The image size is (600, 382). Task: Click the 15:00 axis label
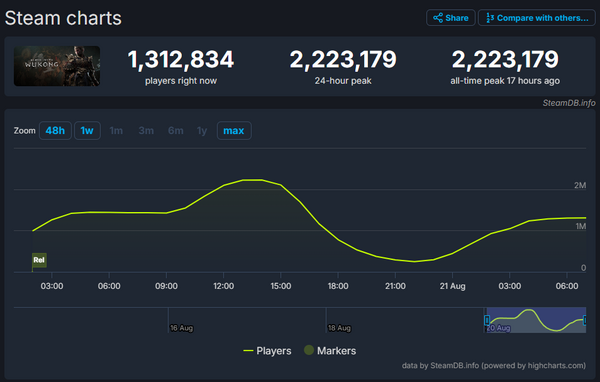[x=281, y=286]
